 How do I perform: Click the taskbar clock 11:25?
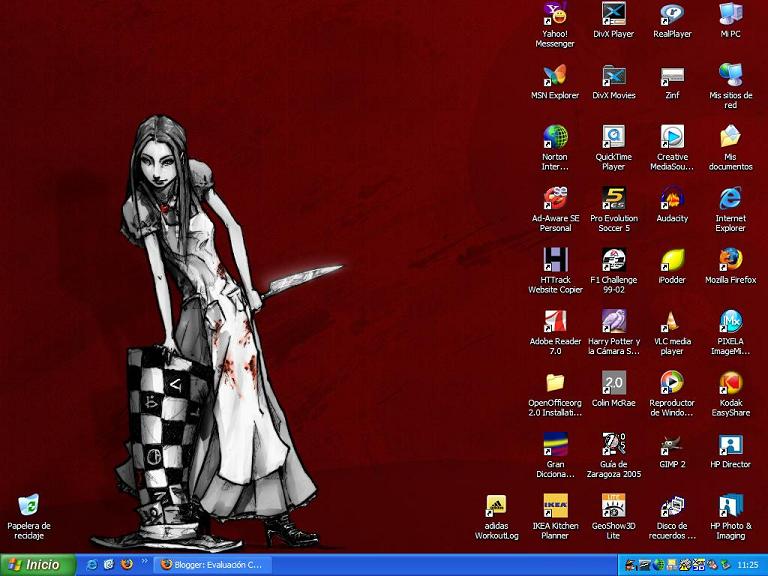[748, 565]
